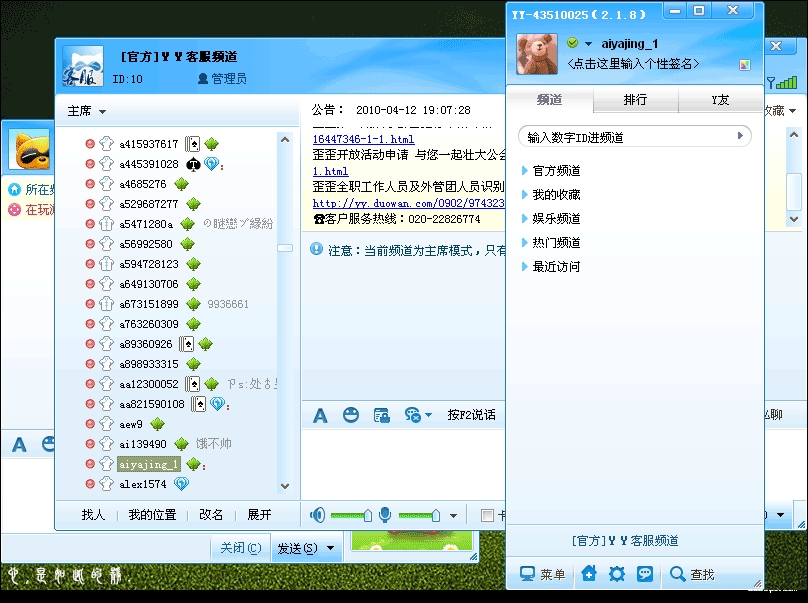Click the screen capture icon in chat toolbar
808x603 pixels.
pos(381,414)
